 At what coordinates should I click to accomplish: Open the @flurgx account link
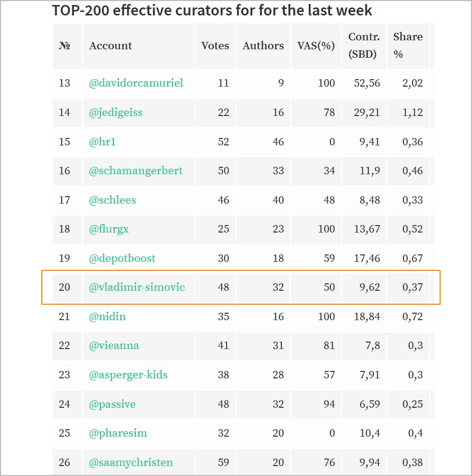(109, 229)
